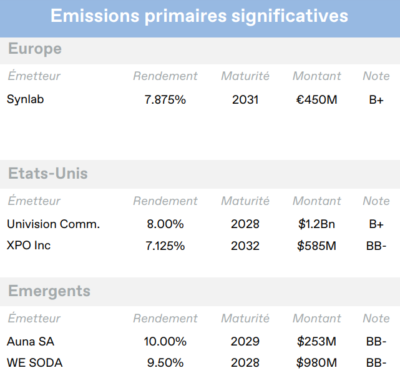Select the Etats-Unis section heading
The image size is (400, 378).
tap(48, 173)
